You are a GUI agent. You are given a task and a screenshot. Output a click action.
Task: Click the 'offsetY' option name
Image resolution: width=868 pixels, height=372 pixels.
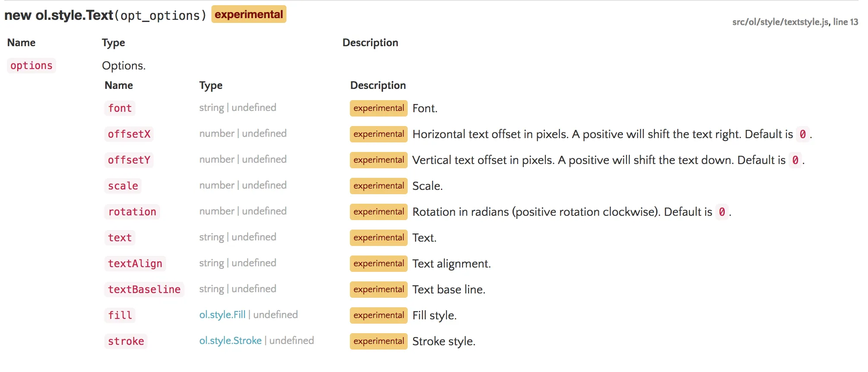tap(129, 160)
